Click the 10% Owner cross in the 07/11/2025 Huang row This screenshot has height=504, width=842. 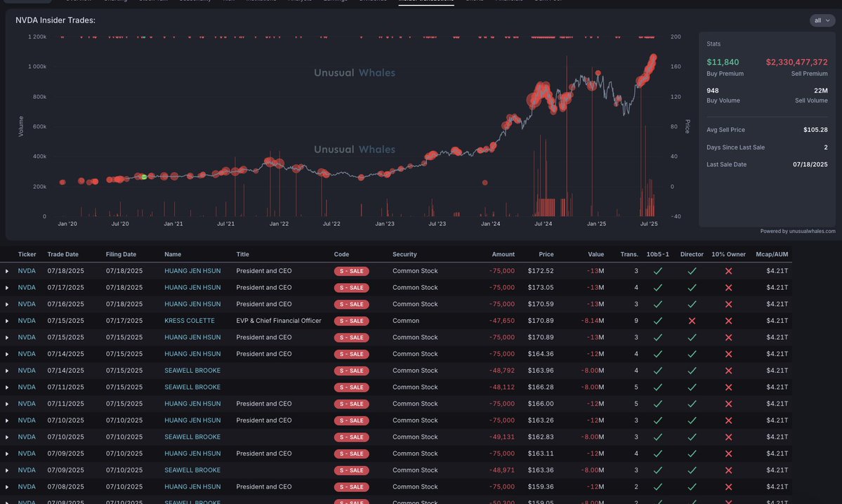click(x=729, y=404)
